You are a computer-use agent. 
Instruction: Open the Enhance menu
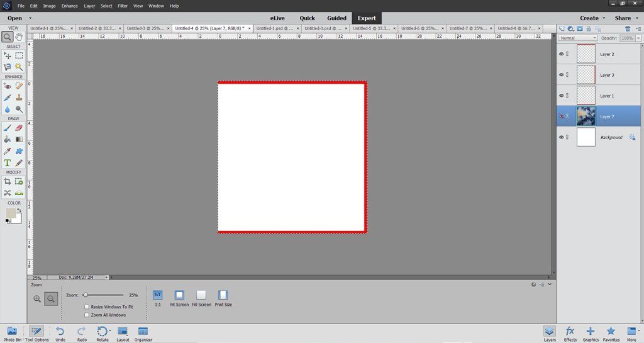[x=69, y=6]
